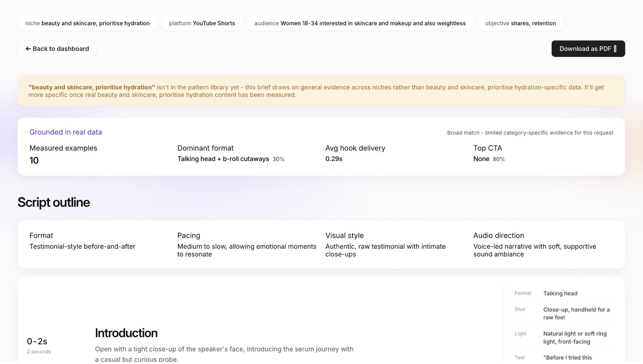Click the Grounded in real data heading
The image size is (643, 364).
click(x=66, y=132)
